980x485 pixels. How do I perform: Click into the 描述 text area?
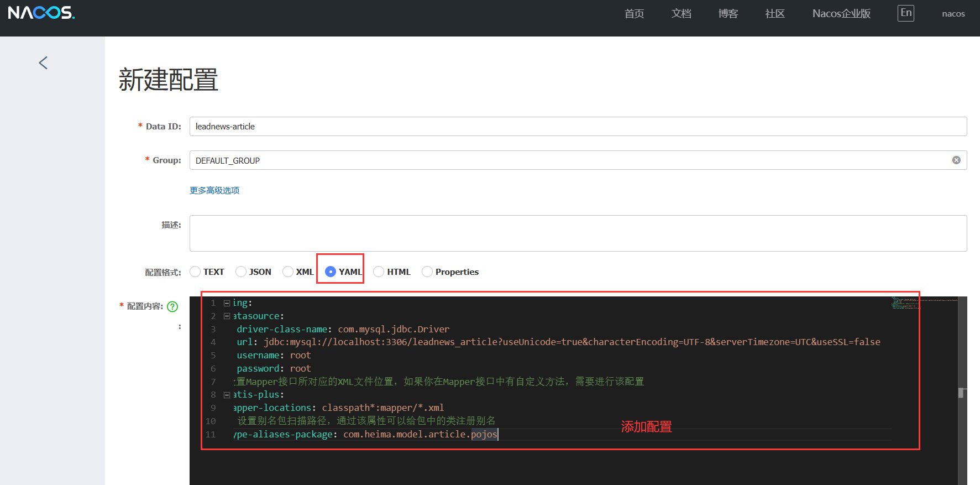pyautogui.click(x=578, y=233)
